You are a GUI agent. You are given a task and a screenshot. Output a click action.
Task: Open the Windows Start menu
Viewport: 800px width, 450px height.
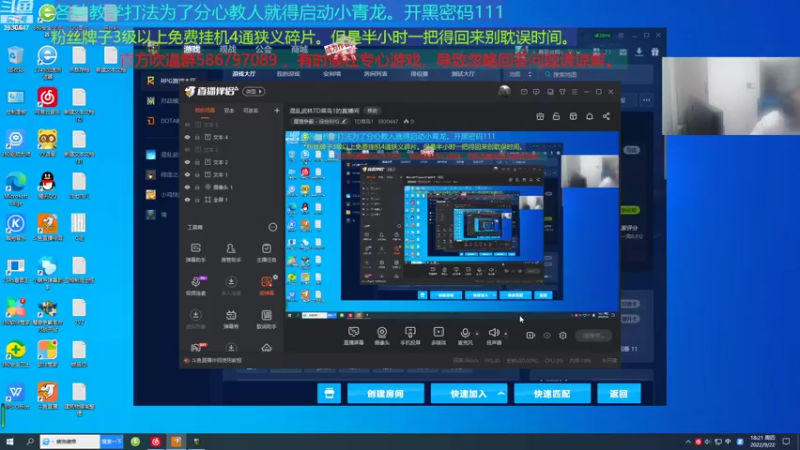click(x=10, y=441)
